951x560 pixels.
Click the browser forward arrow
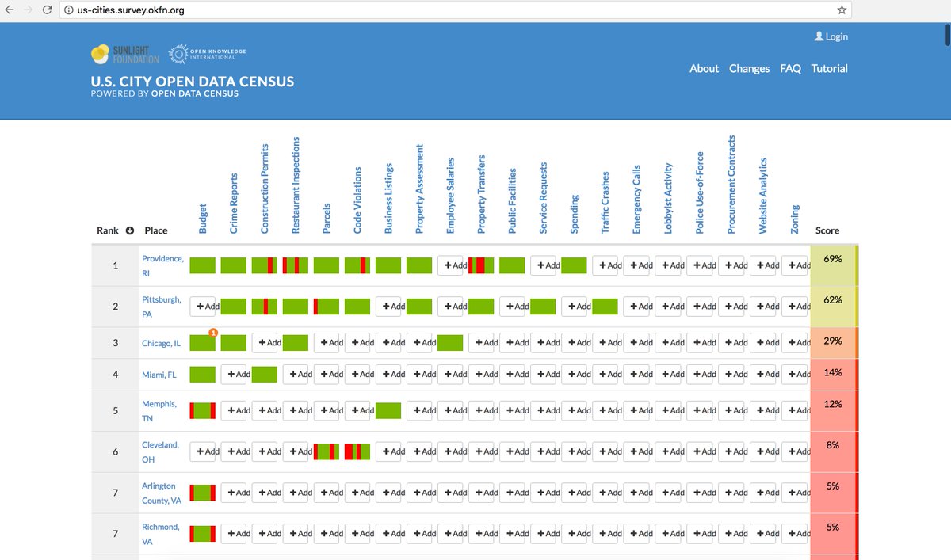29,10
